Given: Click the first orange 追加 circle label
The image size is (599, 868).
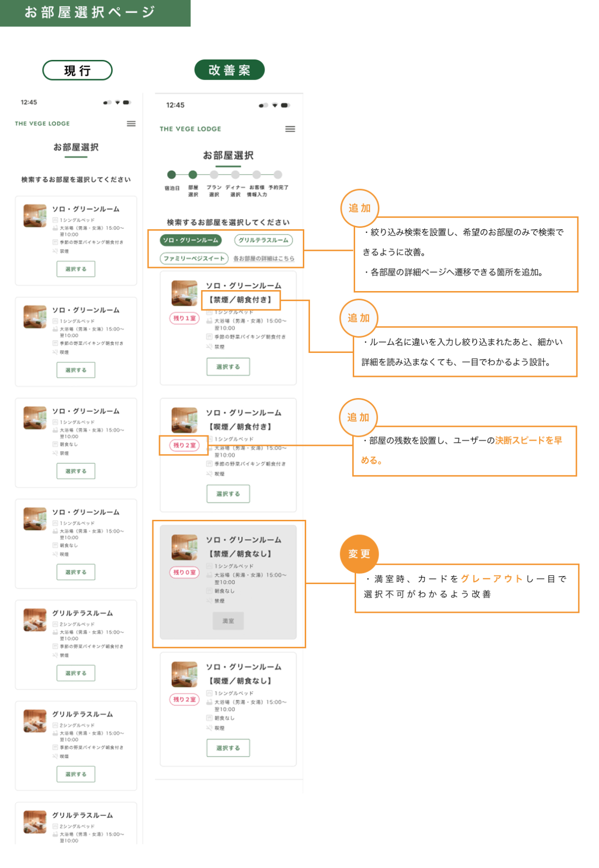Looking at the screenshot, I should pos(359,208).
